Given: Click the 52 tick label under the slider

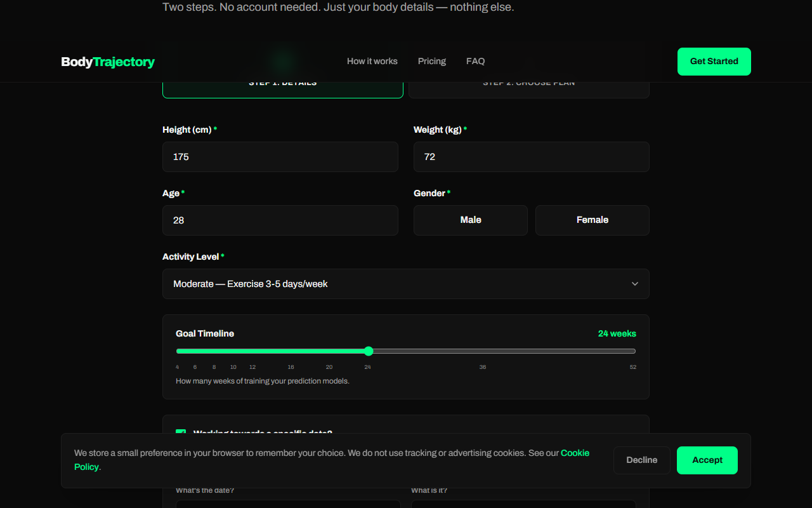Looking at the screenshot, I should tap(633, 367).
